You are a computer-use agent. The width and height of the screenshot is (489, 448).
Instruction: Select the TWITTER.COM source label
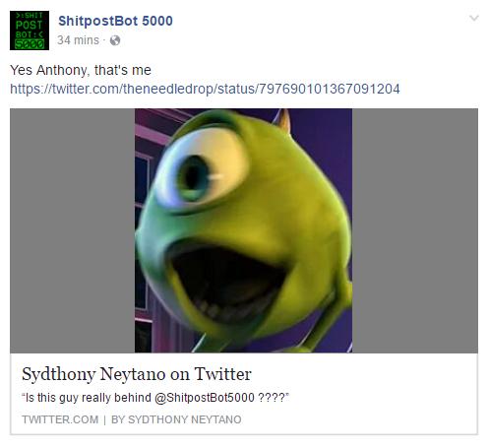click(x=60, y=419)
